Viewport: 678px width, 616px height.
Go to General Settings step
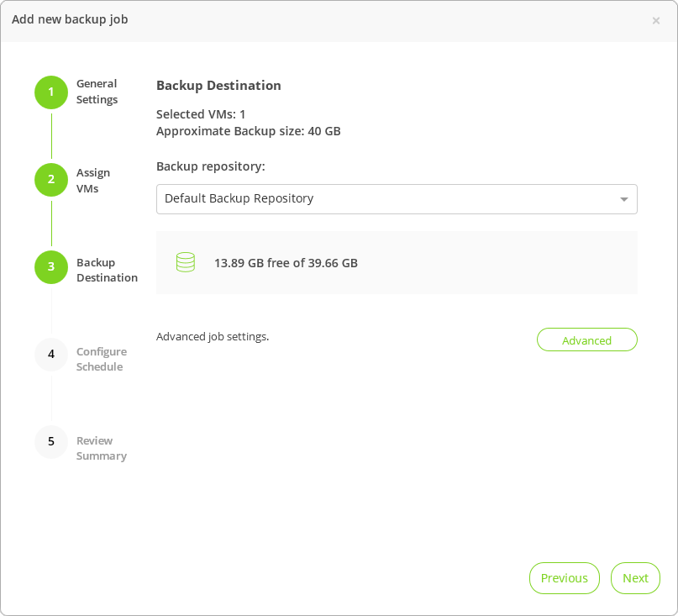97,92
